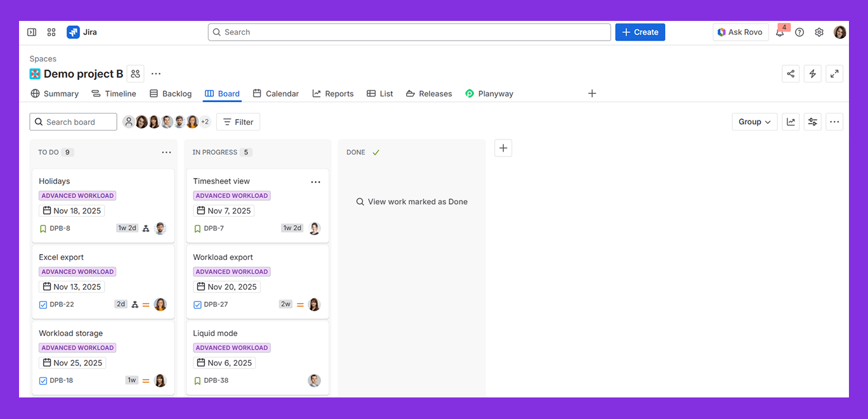Open the To Do column more actions menu
This screenshot has width=868, height=419.
click(x=166, y=152)
